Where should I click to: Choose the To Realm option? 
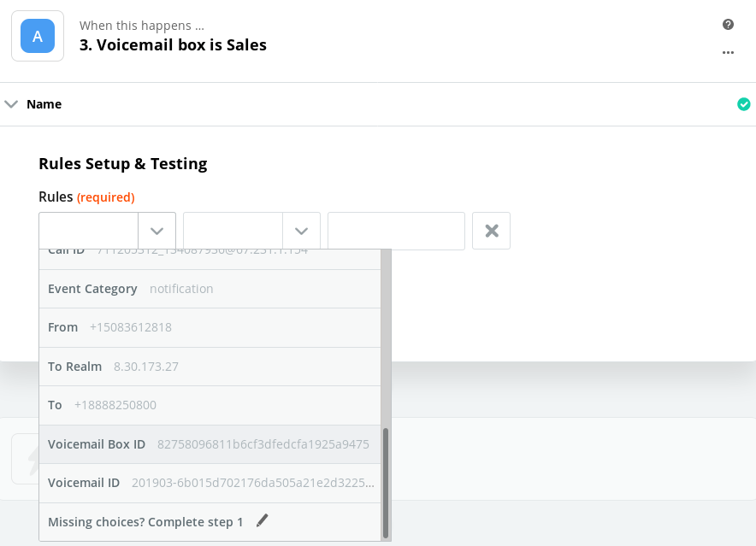(210, 367)
